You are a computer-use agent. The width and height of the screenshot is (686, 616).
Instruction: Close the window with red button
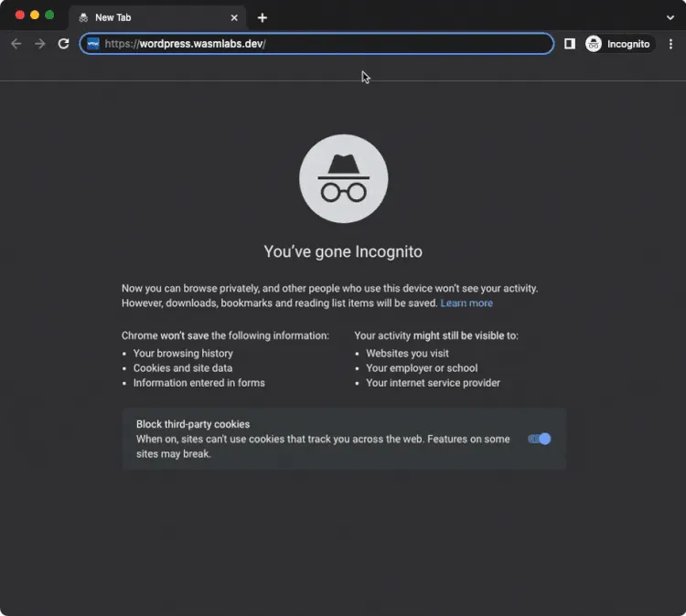[20, 16]
